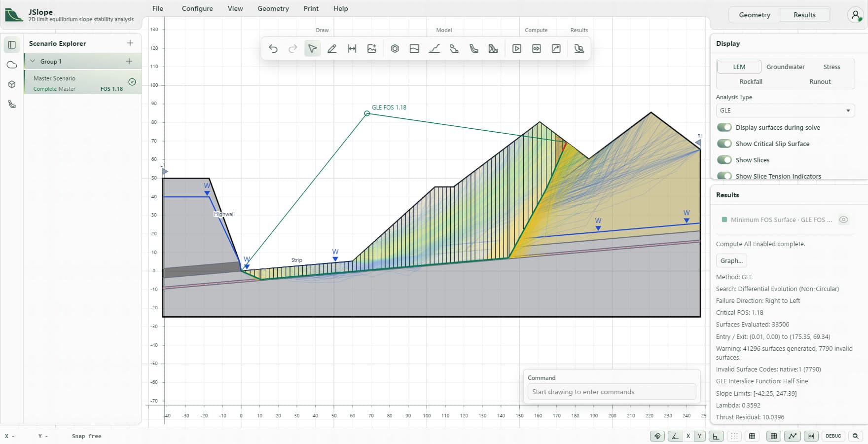The height and width of the screenshot is (444, 868).
Task: Click the Redo arrow icon
Action: (x=293, y=48)
